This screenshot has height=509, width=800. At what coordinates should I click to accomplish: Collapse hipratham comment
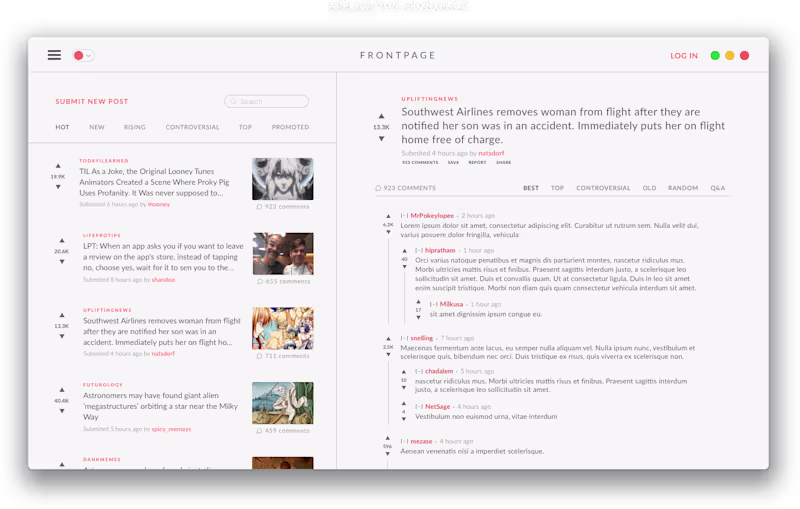click(419, 250)
